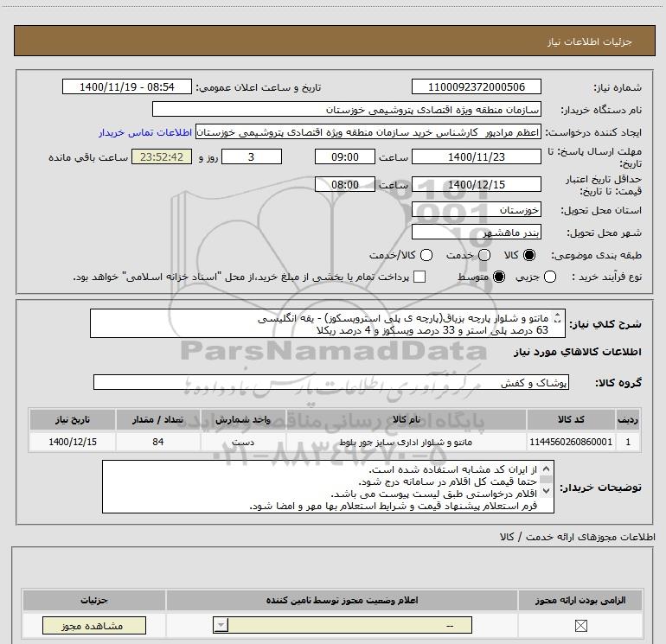Click the اطلاعات مجوزهای ارائه خدمت / کالا heading

pos(577,537)
